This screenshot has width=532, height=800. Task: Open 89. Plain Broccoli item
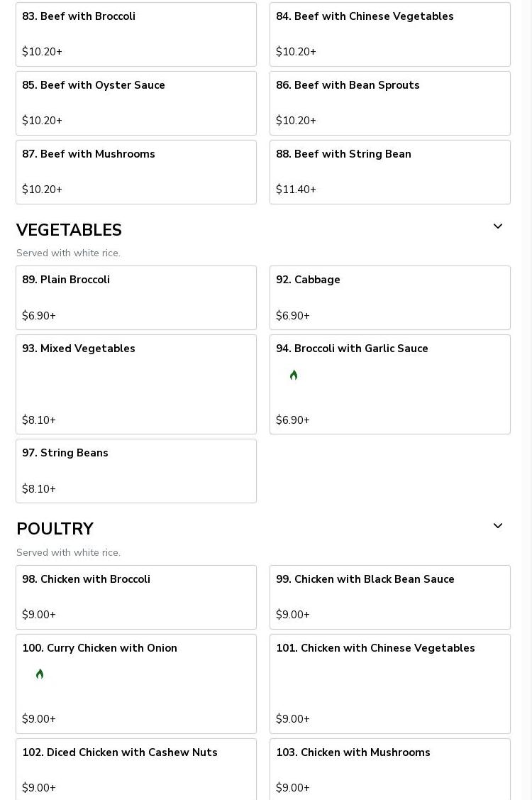(135, 297)
